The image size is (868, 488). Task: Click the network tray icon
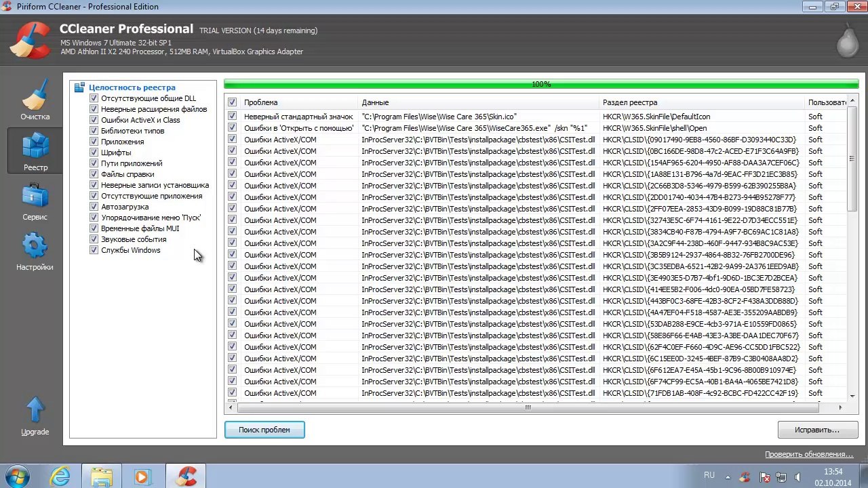pos(781,476)
